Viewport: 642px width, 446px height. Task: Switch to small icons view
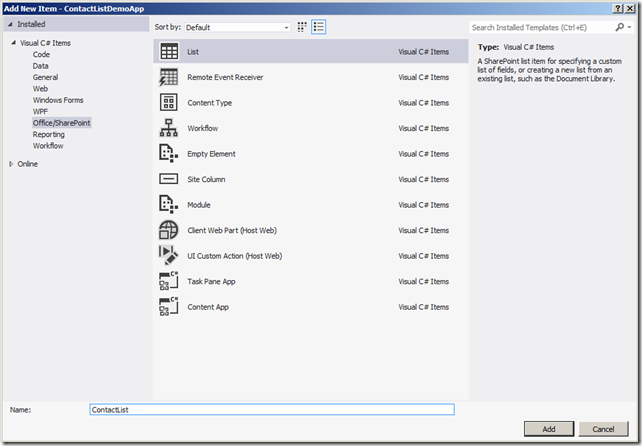(x=302, y=27)
